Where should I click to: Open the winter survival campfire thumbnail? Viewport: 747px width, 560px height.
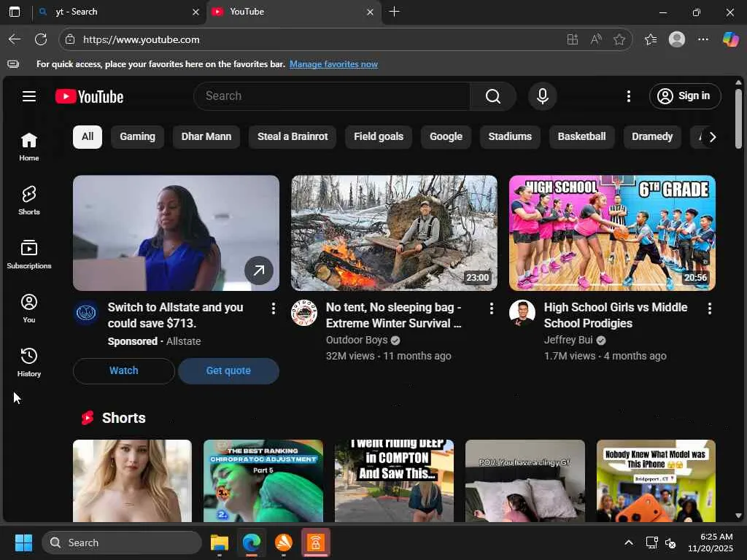(394, 233)
